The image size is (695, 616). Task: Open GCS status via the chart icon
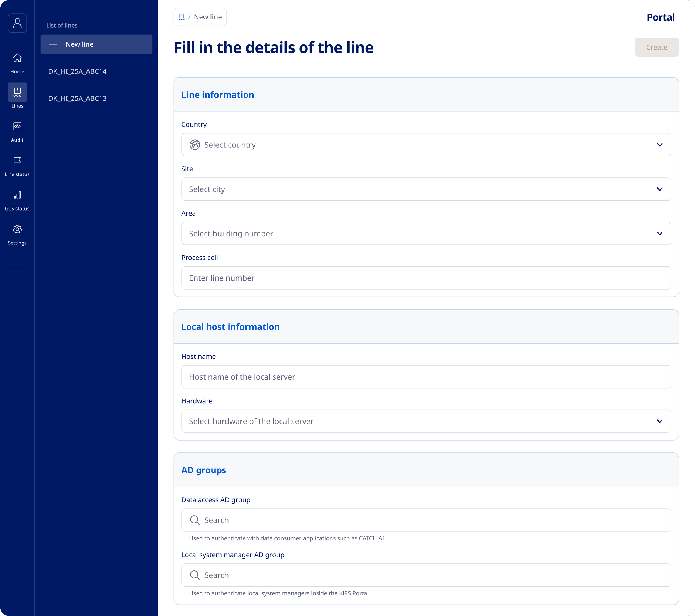[17, 195]
